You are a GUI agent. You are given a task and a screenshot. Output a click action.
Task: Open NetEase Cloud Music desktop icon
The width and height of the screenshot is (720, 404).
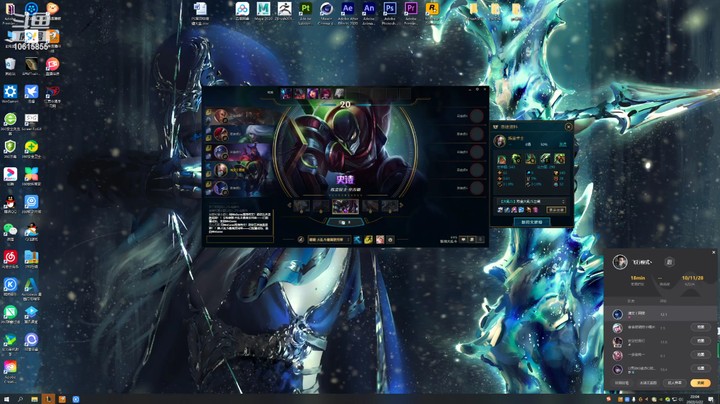click(10, 257)
